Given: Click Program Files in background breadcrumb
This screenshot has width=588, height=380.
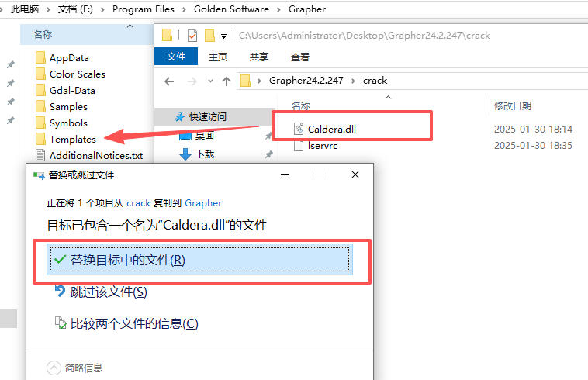Looking at the screenshot, I should point(144,9).
